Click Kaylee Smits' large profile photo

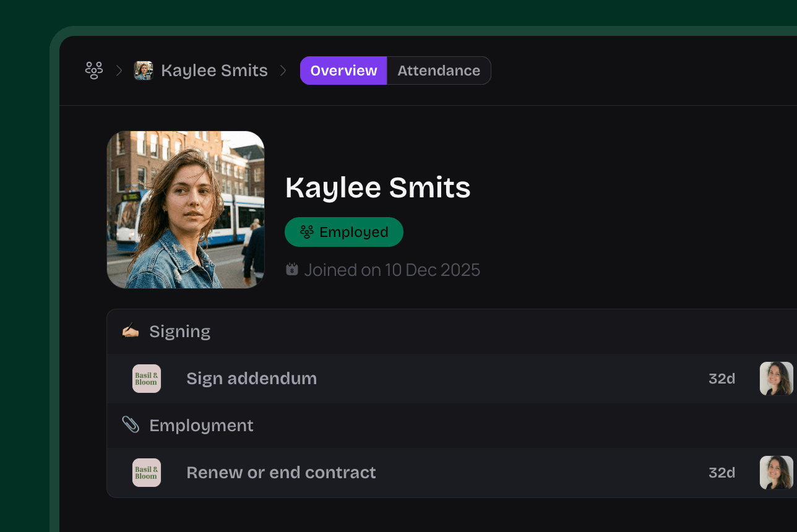(x=186, y=210)
